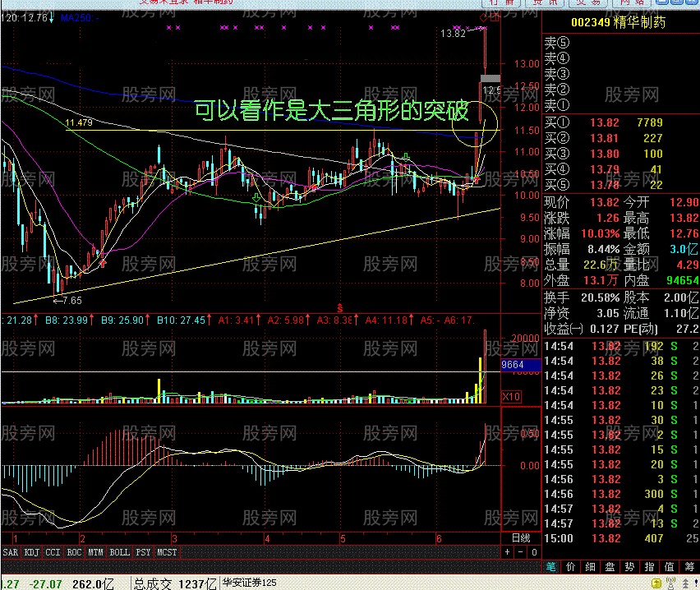Click the 卖① ask row label
The image size is (700, 590).
pyautogui.click(x=557, y=105)
